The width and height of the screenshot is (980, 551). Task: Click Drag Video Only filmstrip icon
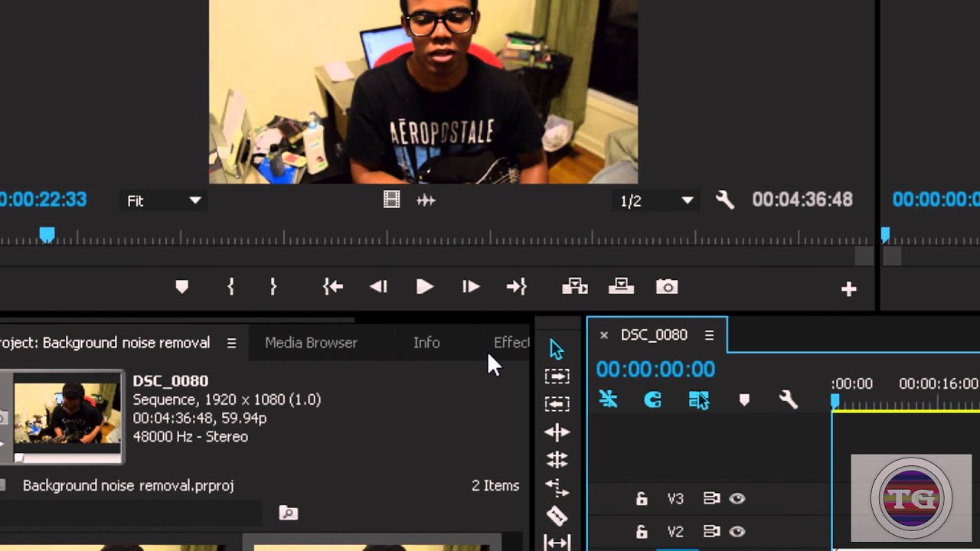point(391,201)
